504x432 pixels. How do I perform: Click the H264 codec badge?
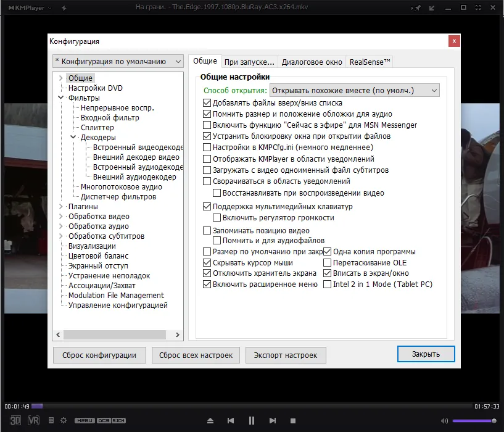85,420
